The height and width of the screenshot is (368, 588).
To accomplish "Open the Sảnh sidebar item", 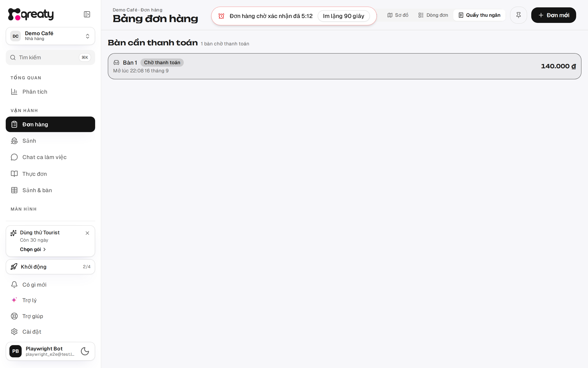I will pyautogui.click(x=50, y=141).
